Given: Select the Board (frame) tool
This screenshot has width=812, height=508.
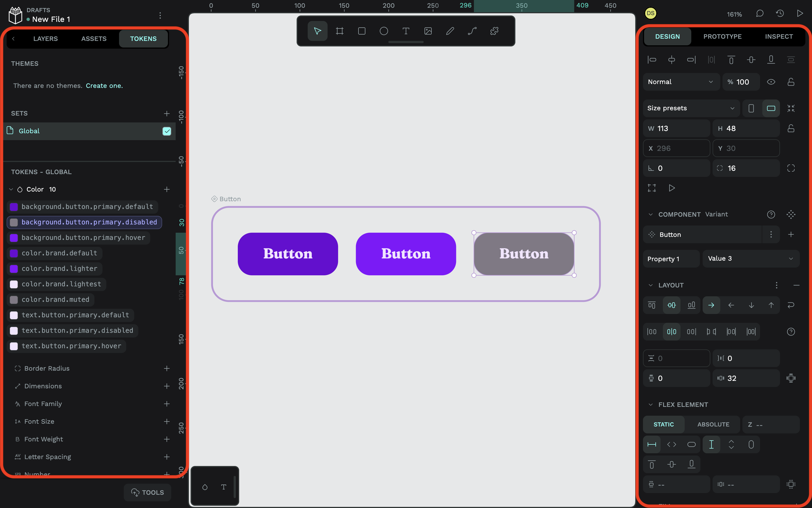Looking at the screenshot, I should point(339,31).
